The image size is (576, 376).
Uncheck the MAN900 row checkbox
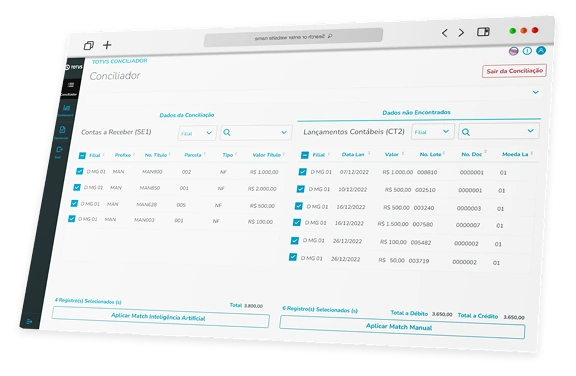pos(80,171)
